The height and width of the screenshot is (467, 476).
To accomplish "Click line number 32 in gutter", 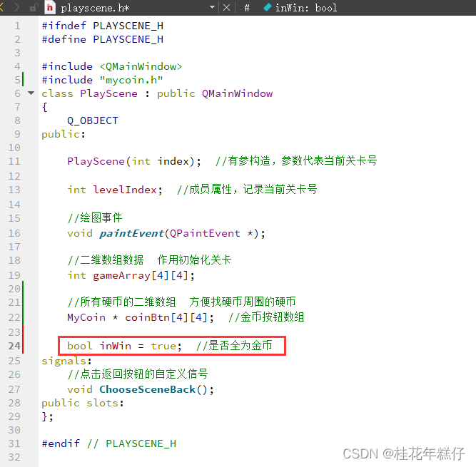I will pos(14,457).
